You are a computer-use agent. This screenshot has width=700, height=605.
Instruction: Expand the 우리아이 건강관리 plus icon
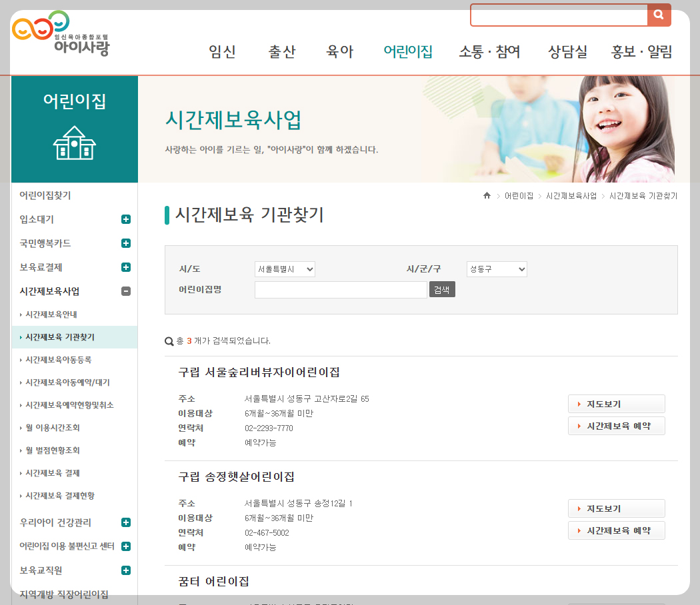(126, 522)
